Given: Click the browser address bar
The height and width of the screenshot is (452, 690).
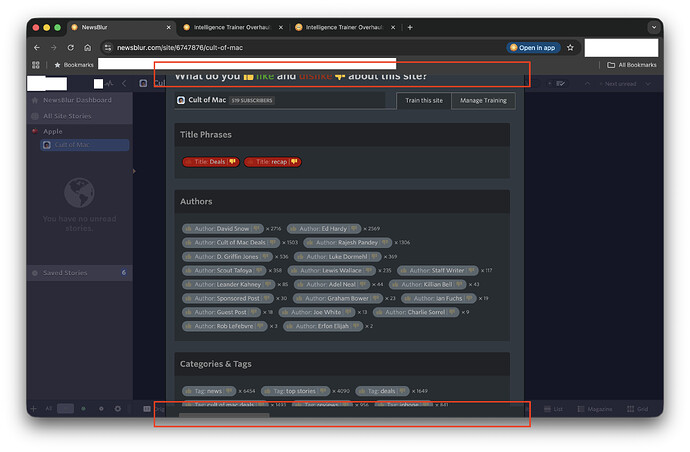Looking at the screenshot, I should pyautogui.click(x=300, y=47).
